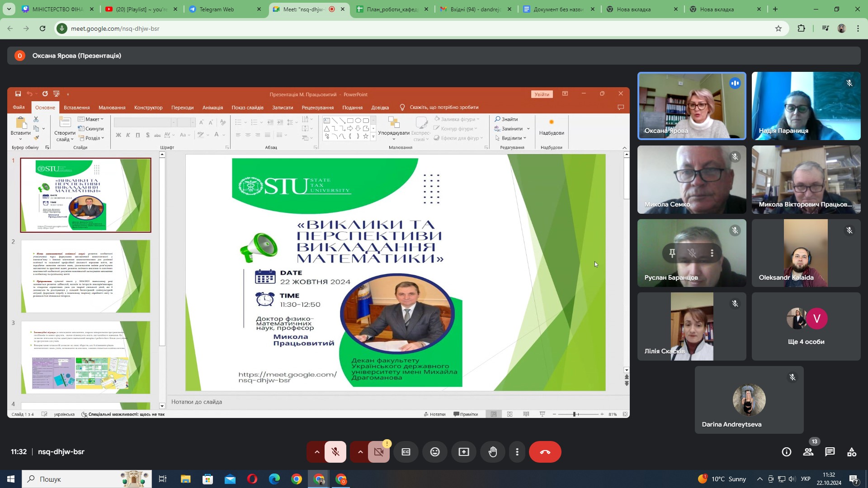The width and height of the screenshot is (868, 488).
Task: Unmute microphone in Meet toolbar
Action: coord(335,452)
